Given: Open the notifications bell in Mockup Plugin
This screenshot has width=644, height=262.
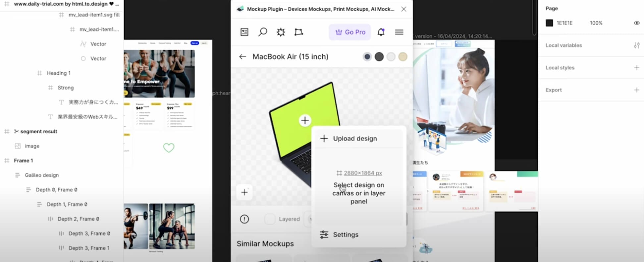Looking at the screenshot, I should point(381,32).
